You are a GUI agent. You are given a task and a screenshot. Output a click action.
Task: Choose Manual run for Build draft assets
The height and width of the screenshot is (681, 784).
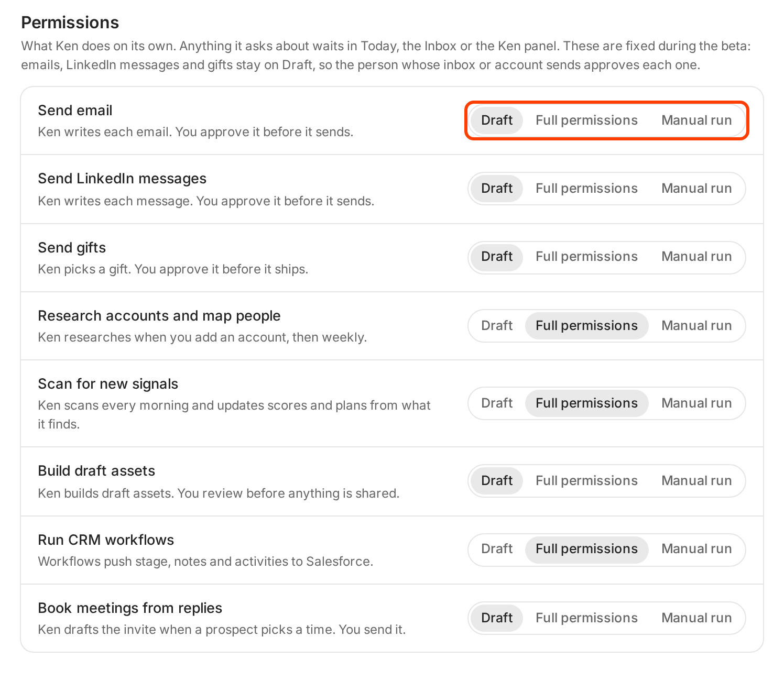[696, 481]
